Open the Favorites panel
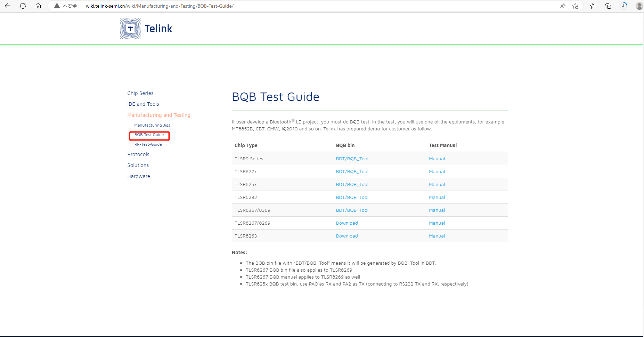This screenshot has height=337, width=644. tap(593, 6)
